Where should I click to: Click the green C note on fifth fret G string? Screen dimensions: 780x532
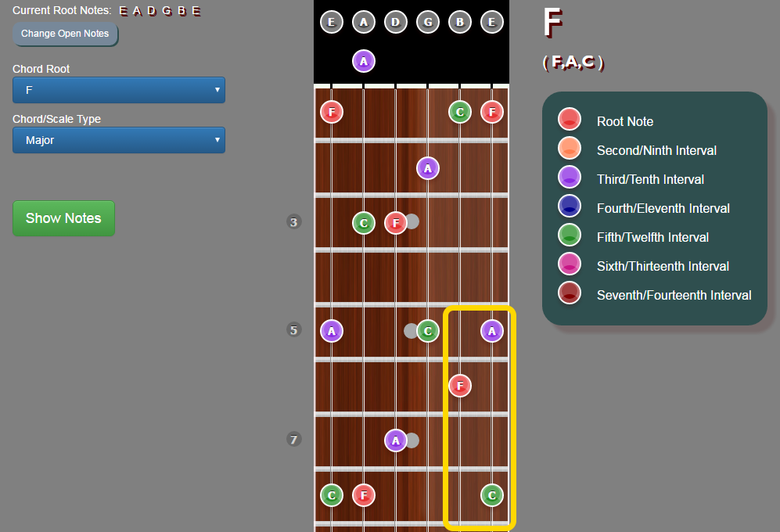[428, 331]
